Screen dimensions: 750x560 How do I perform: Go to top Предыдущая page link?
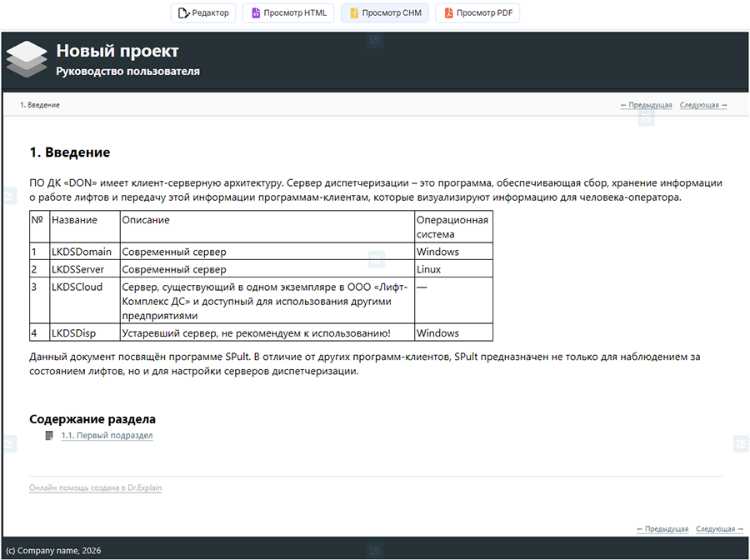(646, 105)
